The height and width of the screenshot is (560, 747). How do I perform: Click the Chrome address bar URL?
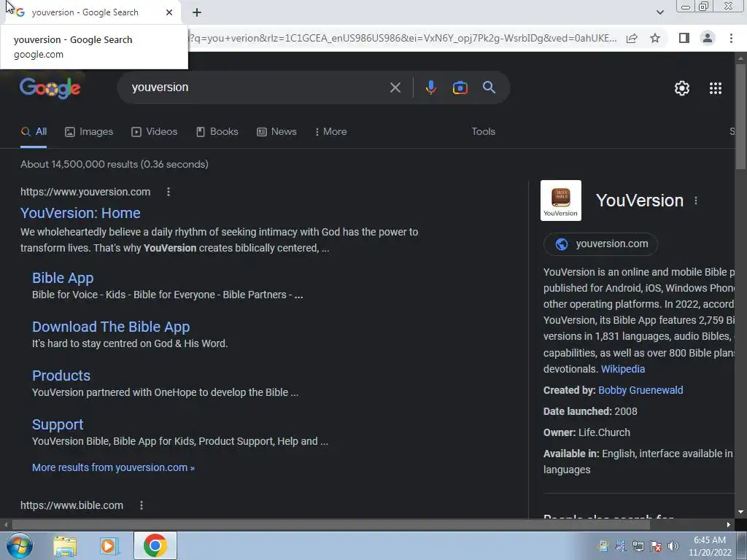[x=403, y=38]
